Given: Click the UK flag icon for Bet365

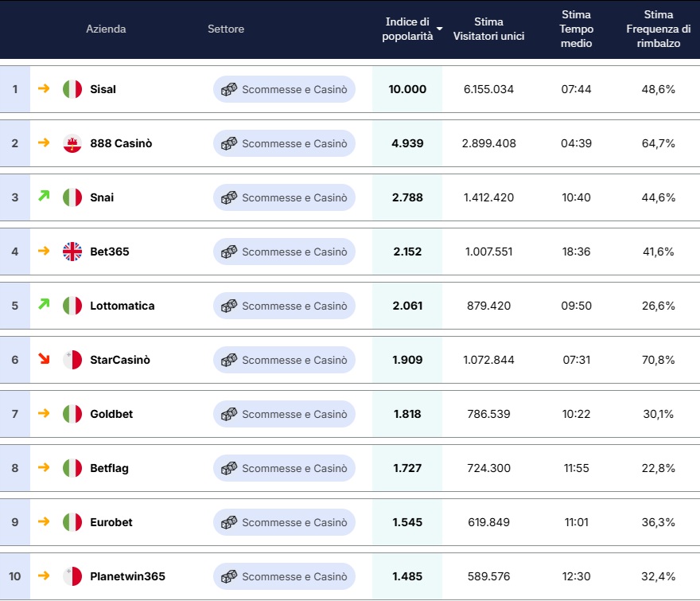Looking at the screenshot, I should click(x=72, y=252).
